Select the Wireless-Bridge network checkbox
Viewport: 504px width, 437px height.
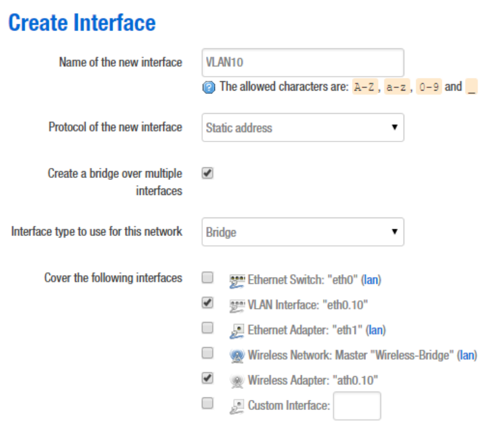(207, 353)
